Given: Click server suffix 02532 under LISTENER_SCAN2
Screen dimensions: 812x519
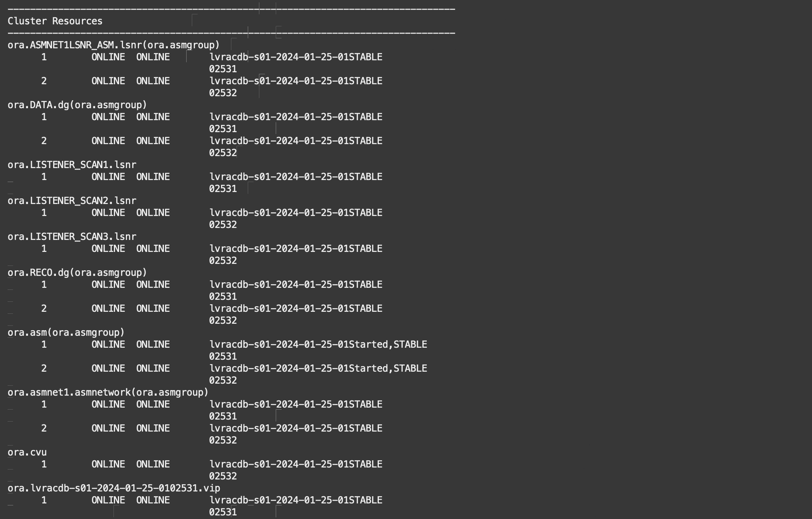Looking at the screenshot, I should [223, 225].
